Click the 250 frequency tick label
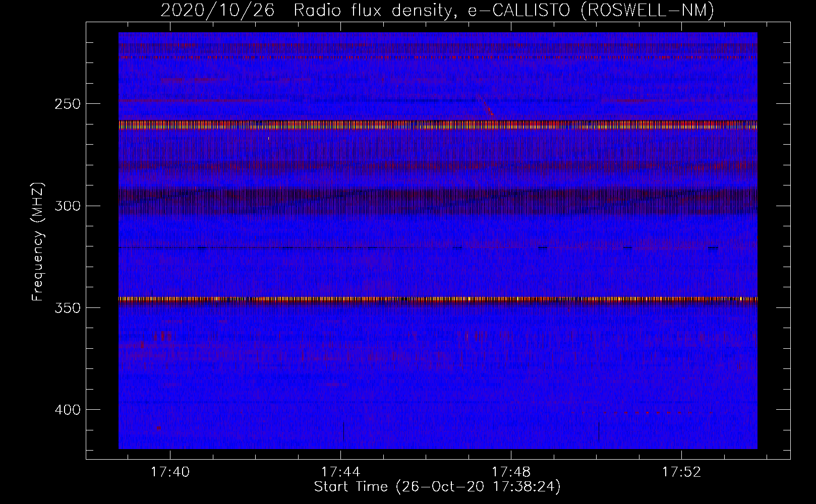Screen dimensions: 816x504 [x=68, y=104]
